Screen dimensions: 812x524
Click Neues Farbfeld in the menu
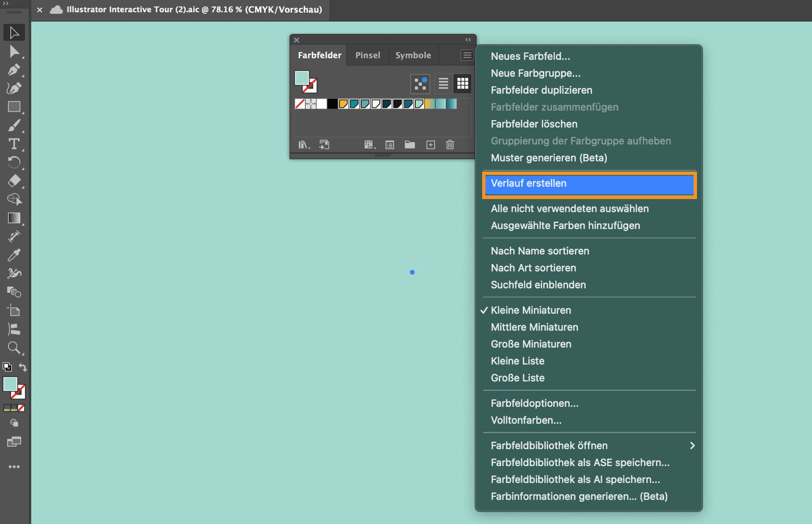coord(530,56)
